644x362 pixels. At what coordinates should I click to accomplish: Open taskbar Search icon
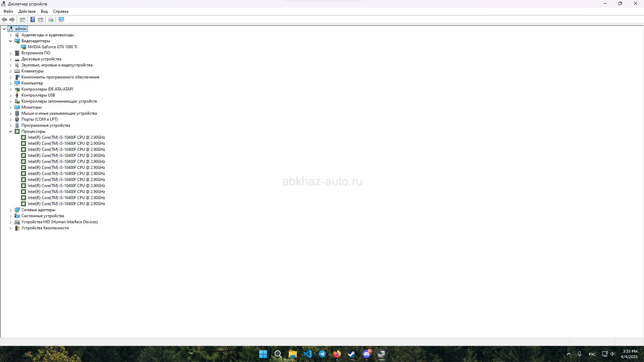(x=278, y=354)
